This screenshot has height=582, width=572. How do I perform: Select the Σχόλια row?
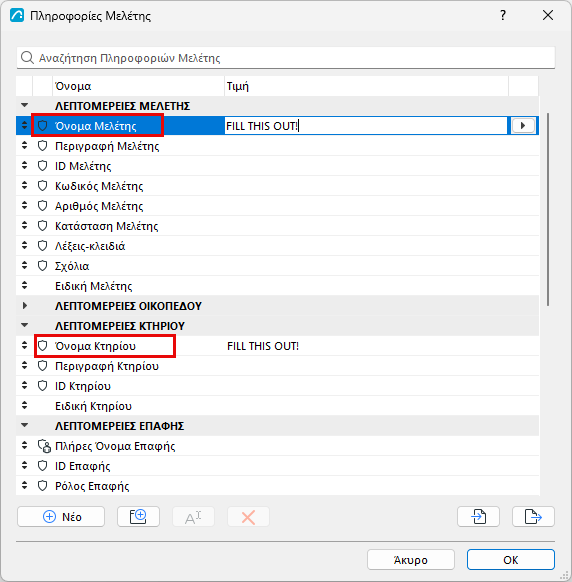[x=277, y=266]
